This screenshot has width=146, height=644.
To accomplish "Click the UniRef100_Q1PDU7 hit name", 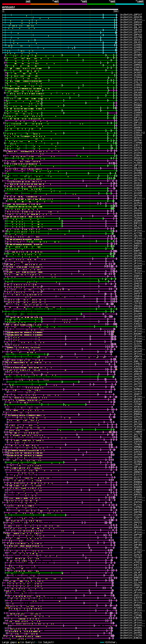I will tap(131, 379).
